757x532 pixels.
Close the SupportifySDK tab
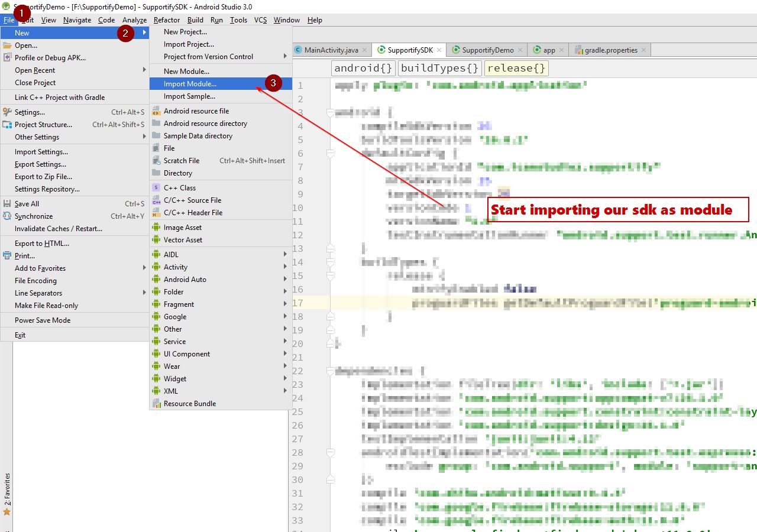click(439, 50)
